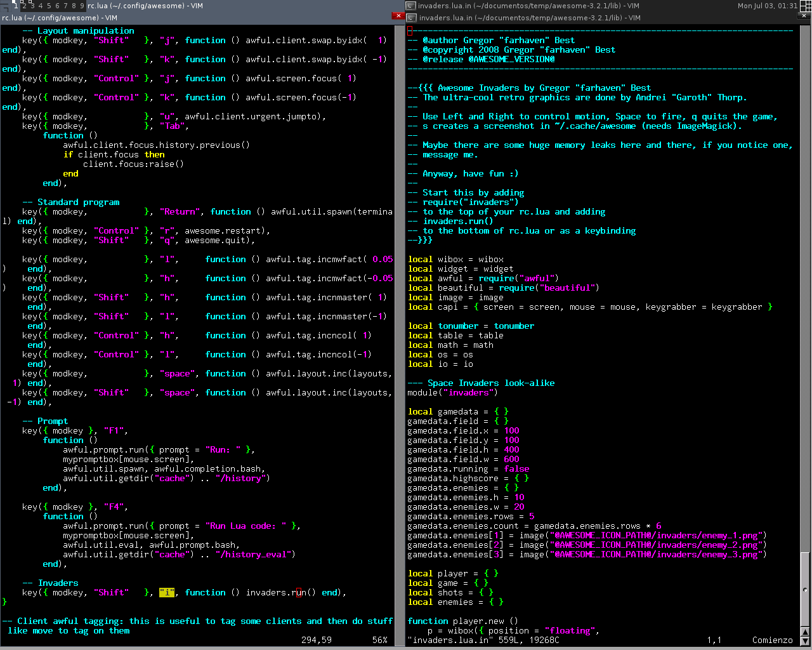This screenshot has height=650, width=812.
Task: Click the '-- Anyway, have fun :)' comment
Action: point(463,173)
